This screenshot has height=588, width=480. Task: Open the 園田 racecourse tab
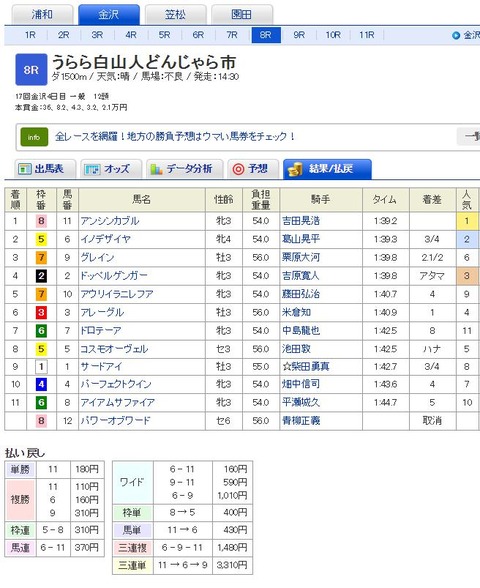pyautogui.click(x=242, y=15)
